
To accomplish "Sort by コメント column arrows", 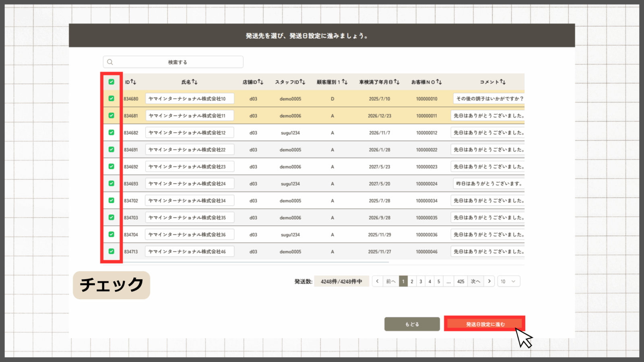I will (x=502, y=82).
